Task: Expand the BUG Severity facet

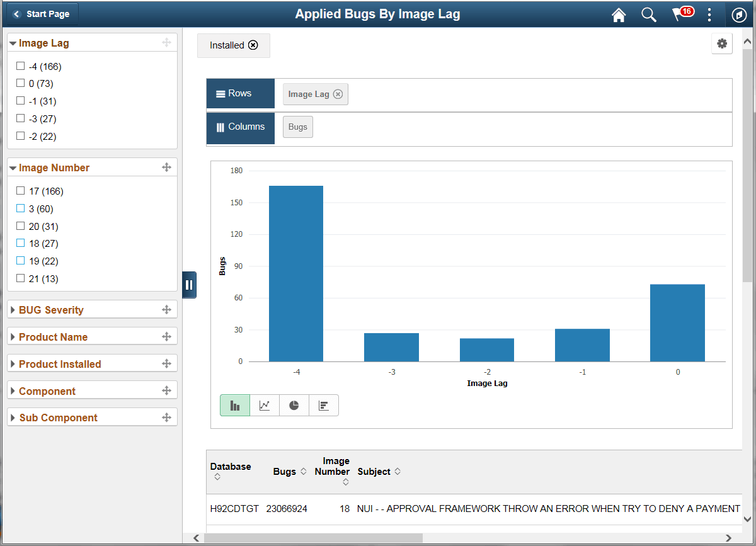Action: pos(51,310)
